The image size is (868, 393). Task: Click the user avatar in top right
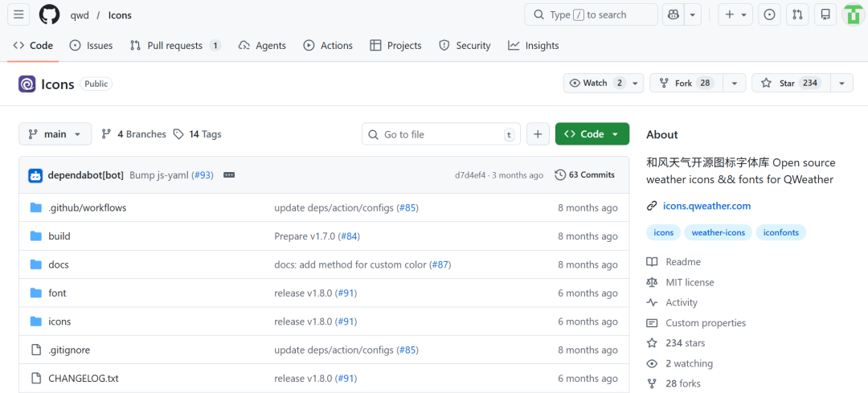(x=853, y=14)
